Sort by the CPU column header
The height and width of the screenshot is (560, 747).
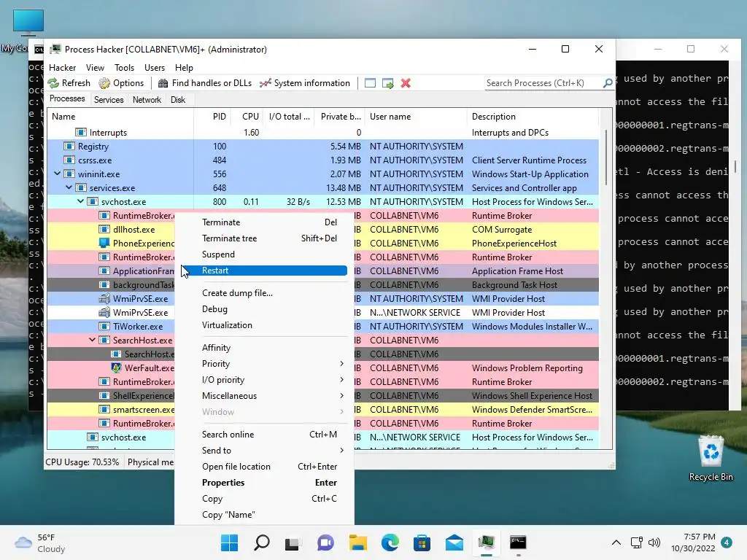[x=247, y=117]
